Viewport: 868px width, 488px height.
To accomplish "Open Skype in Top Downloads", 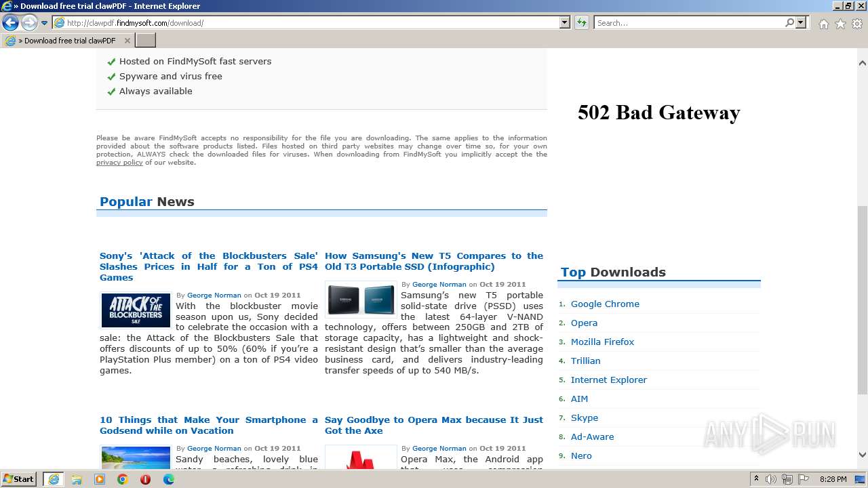I will (585, 418).
